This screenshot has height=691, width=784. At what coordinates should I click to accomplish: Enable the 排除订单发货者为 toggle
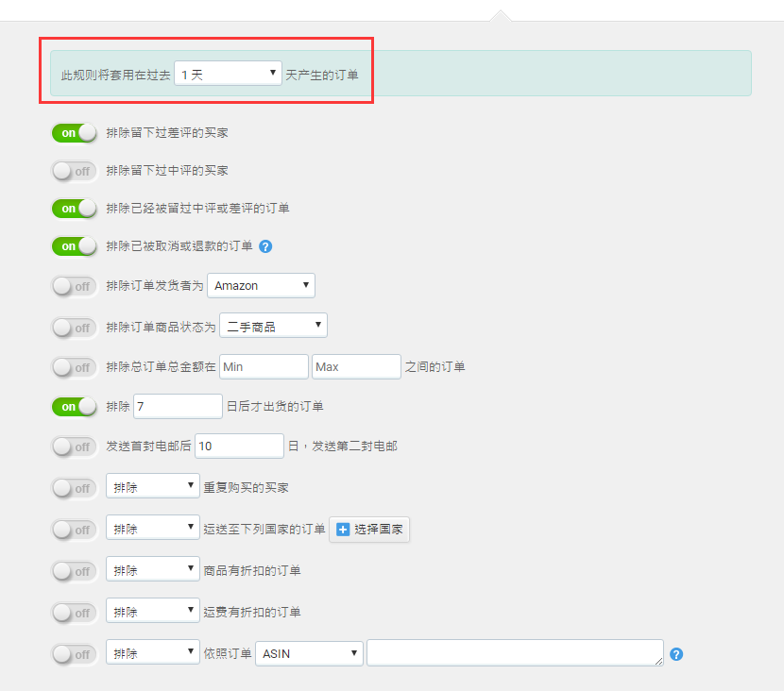[x=75, y=286]
